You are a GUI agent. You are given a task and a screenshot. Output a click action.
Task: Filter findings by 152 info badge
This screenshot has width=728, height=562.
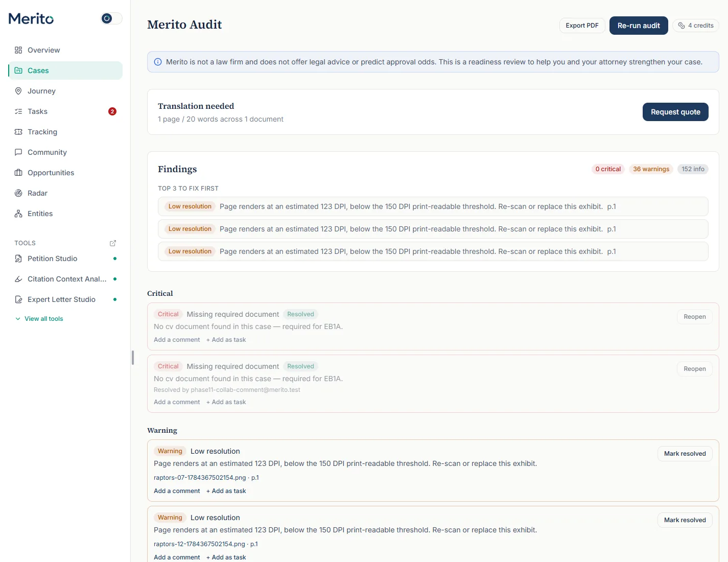coord(693,169)
